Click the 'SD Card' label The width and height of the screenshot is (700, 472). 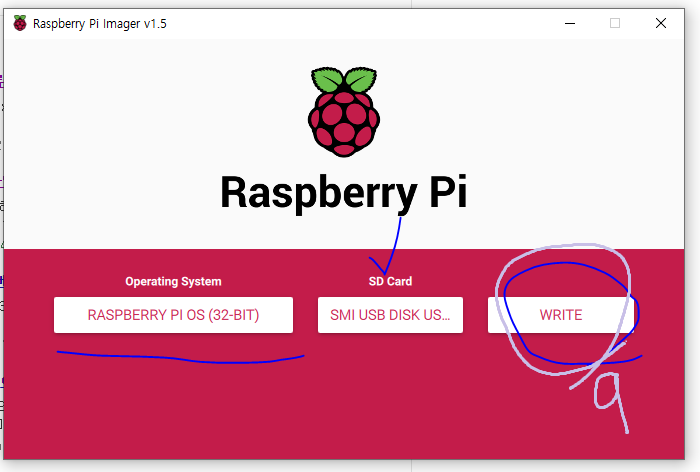coord(390,281)
